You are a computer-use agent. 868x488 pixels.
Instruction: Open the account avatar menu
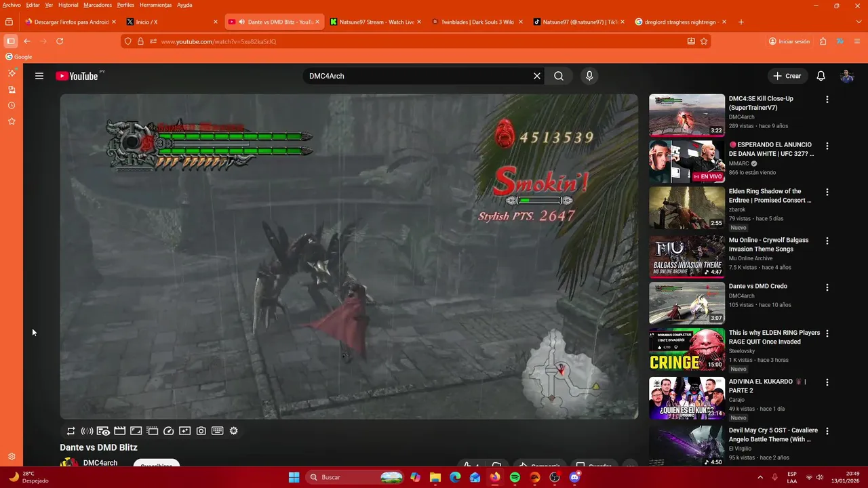click(847, 76)
